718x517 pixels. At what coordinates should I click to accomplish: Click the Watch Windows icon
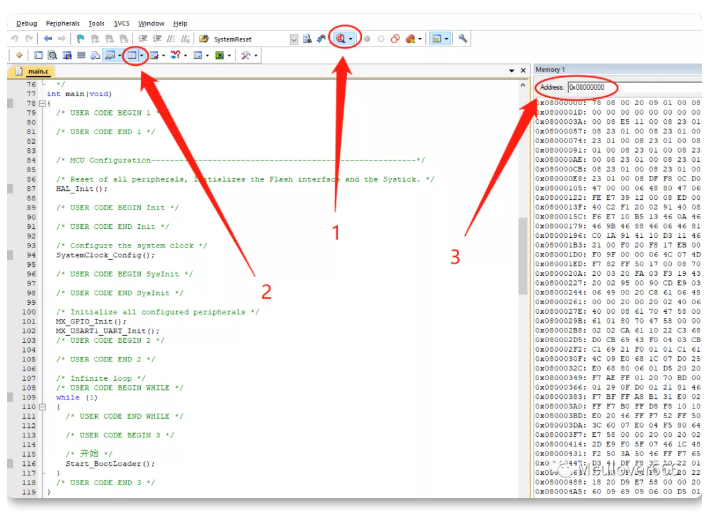point(110,55)
